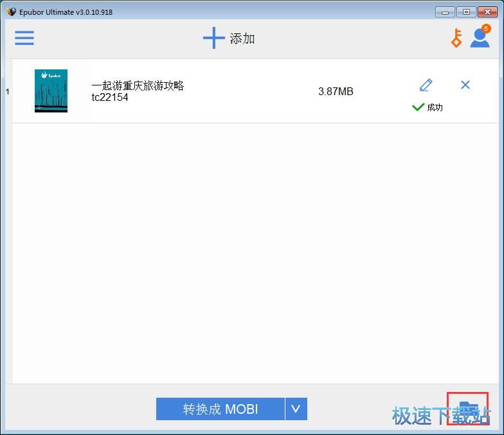
Task: Expand the output format dropdown arrow
Action: pyautogui.click(x=296, y=409)
